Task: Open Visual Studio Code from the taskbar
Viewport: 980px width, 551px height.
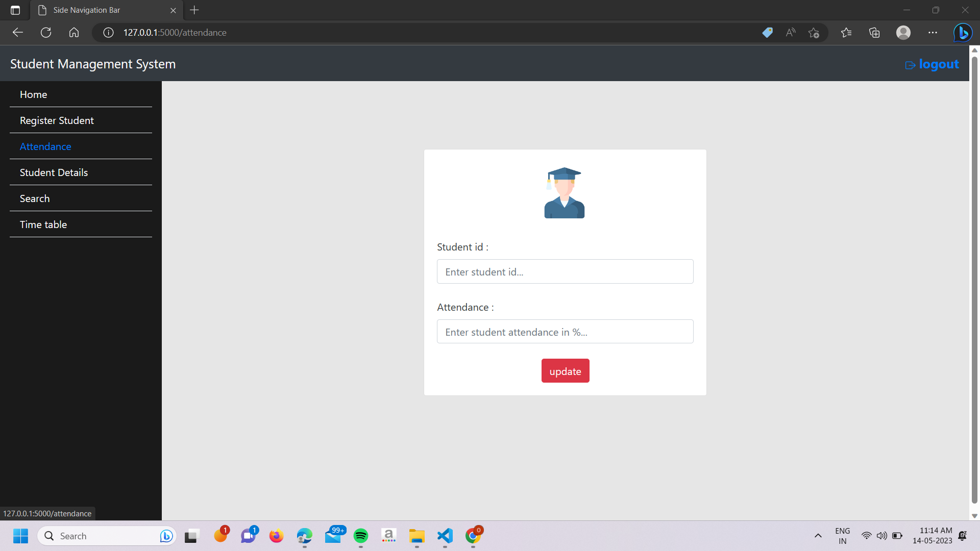Action: click(x=444, y=536)
